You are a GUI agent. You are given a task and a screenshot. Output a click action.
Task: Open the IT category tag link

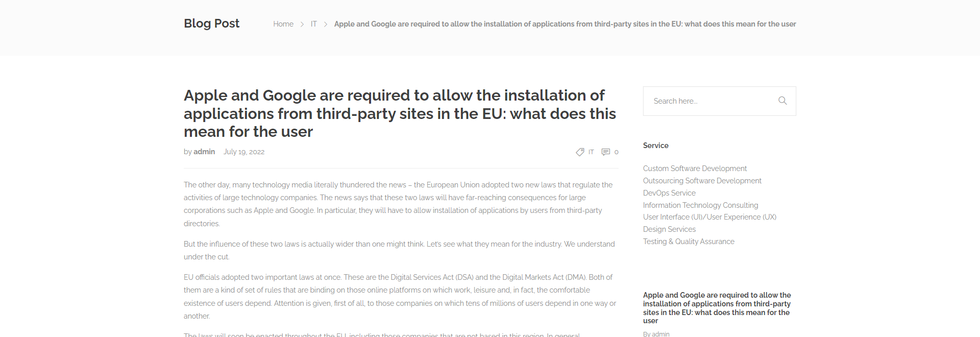pos(591,152)
